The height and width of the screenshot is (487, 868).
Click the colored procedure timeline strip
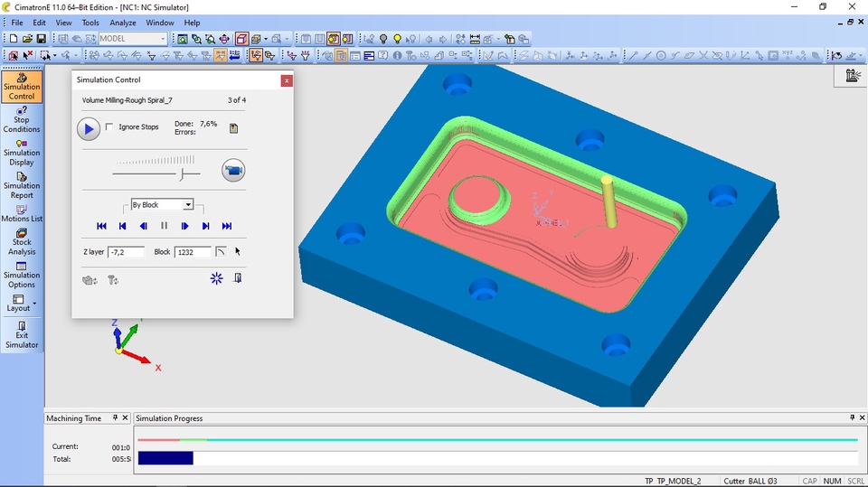pyautogui.click(x=497, y=440)
